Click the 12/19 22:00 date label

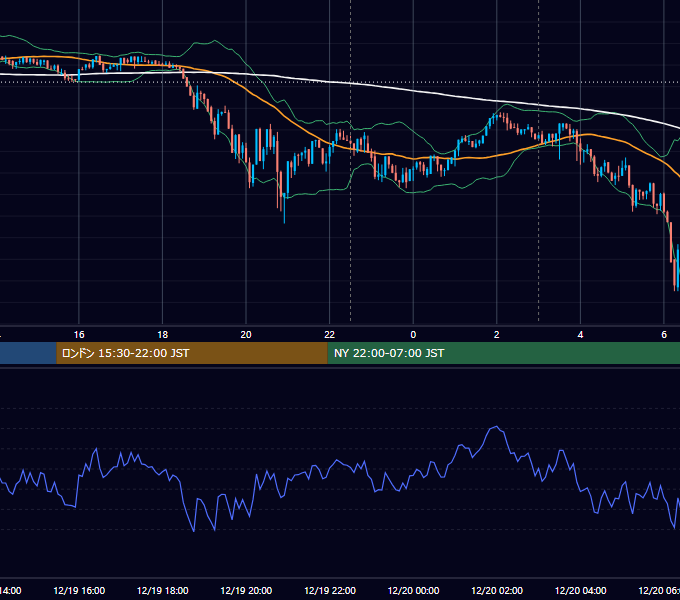330,590
